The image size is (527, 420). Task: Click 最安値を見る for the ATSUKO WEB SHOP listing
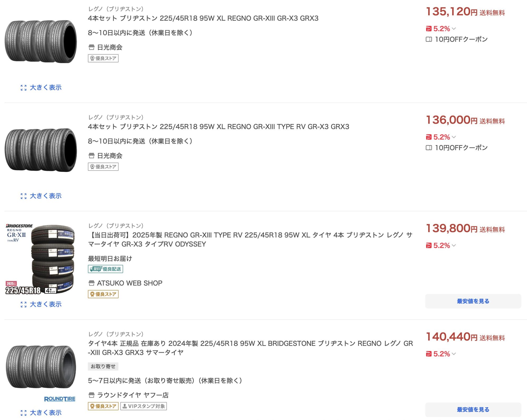pos(473,301)
